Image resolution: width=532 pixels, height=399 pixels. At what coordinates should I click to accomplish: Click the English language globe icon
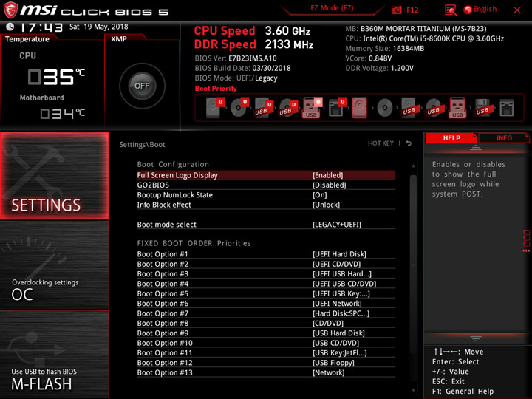468,10
